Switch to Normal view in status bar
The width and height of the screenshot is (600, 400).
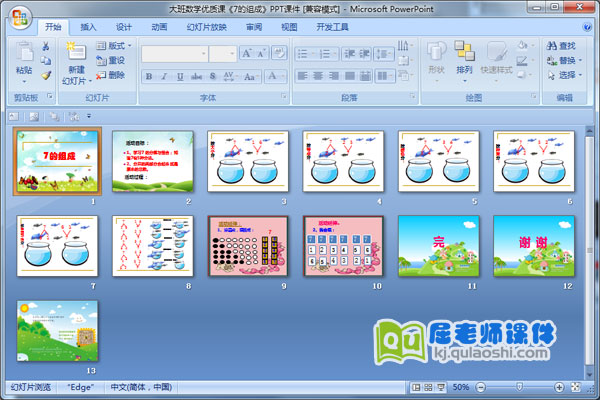click(416, 387)
